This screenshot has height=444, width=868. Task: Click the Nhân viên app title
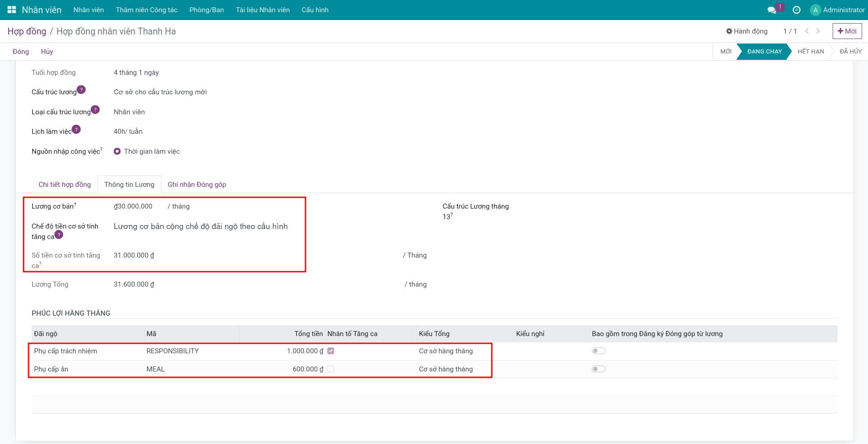click(41, 10)
